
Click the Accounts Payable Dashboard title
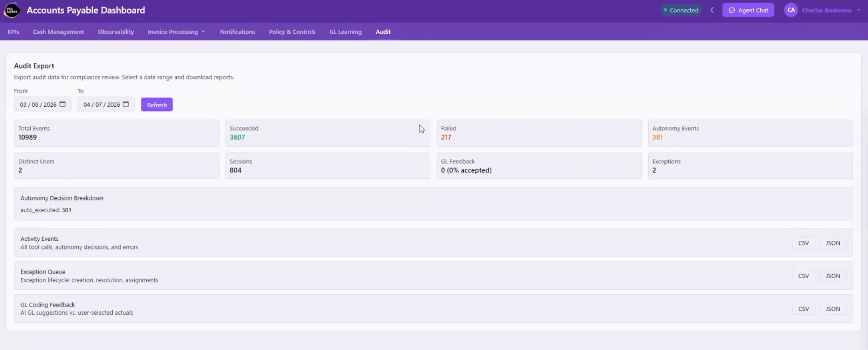click(x=86, y=10)
